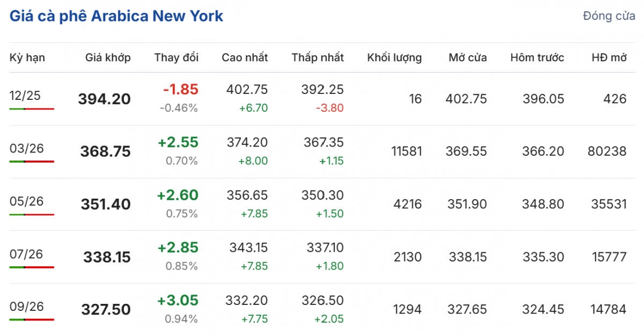
Task: Click the 394.20 matched price
Action: click(104, 99)
